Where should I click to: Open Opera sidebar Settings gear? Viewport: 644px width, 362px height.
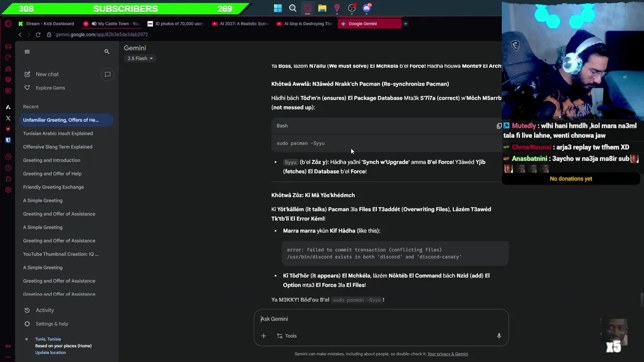click(x=8, y=190)
